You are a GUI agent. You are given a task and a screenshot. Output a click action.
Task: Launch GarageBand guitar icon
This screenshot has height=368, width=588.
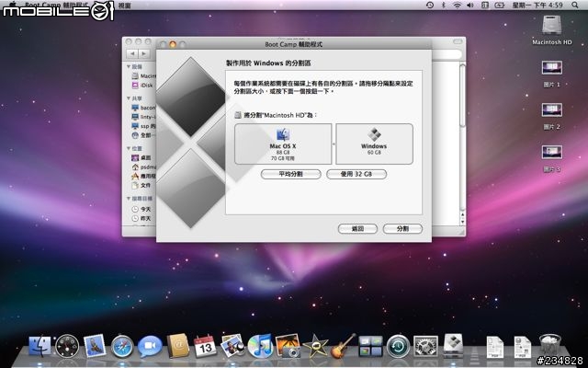point(343,346)
